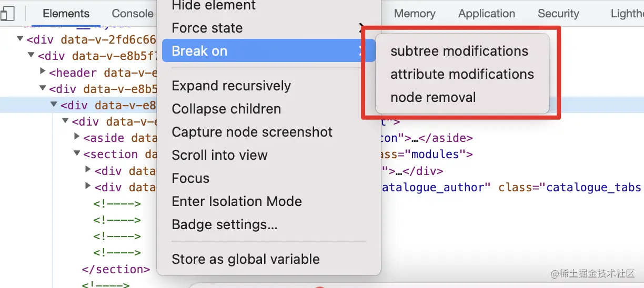Image resolution: width=644 pixels, height=288 pixels.
Task: Choose attribute modifications option
Action: point(462,74)
